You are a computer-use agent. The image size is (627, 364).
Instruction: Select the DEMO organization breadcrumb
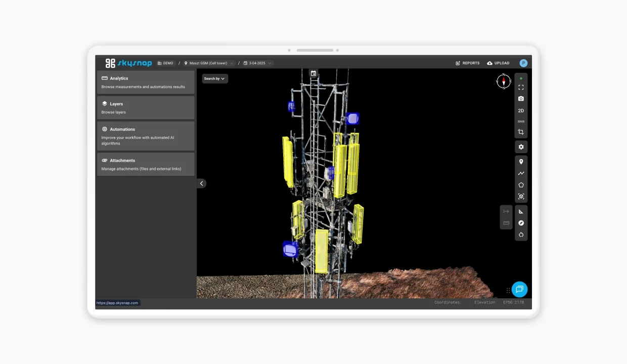pyautogui.click(x=165, y=63)
